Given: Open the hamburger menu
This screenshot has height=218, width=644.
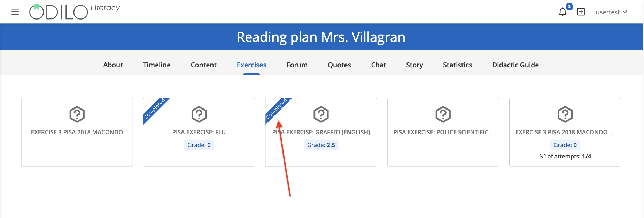Looking at the screenshot, I should pyautogui.click(x=15, y=12).
